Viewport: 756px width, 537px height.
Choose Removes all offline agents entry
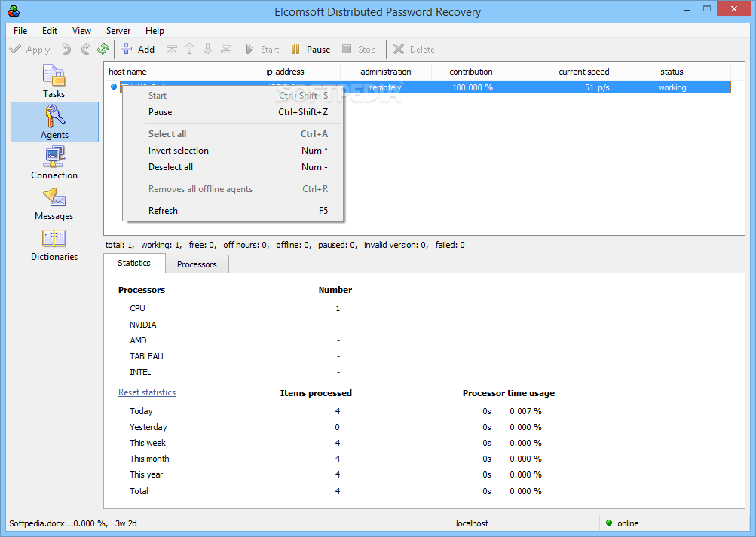pos(233,189)
